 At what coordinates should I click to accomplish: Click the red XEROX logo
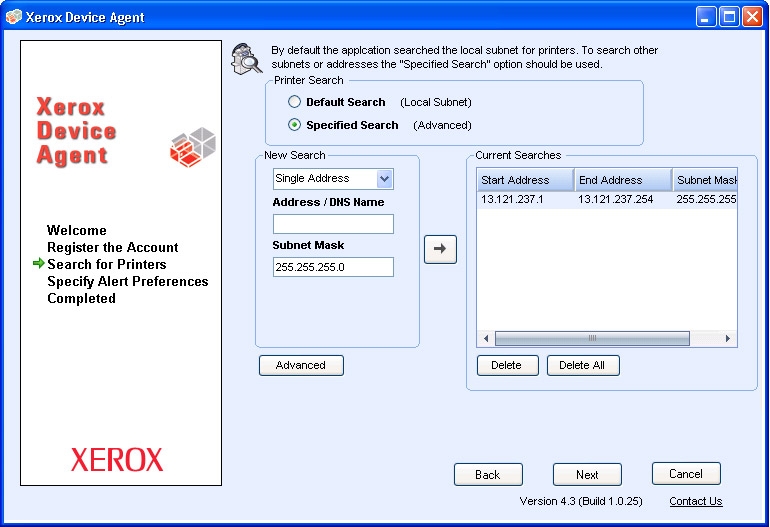[116, 460]
